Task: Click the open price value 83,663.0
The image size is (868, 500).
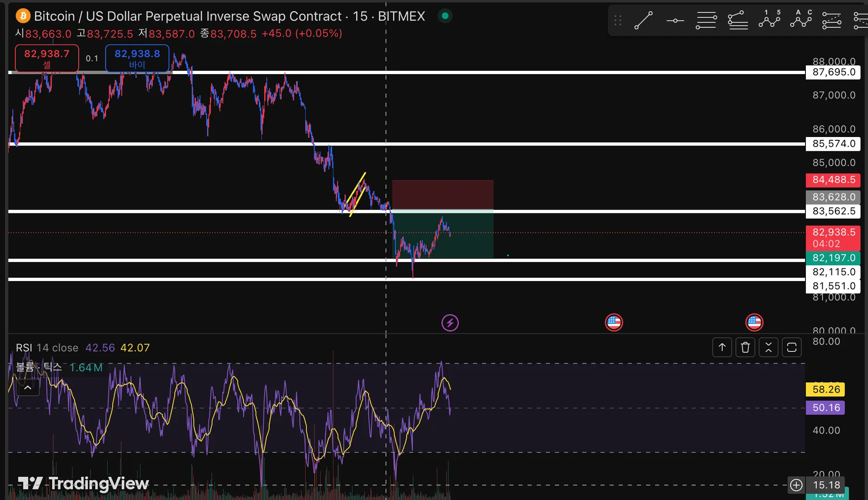Action: coord(48,34)
